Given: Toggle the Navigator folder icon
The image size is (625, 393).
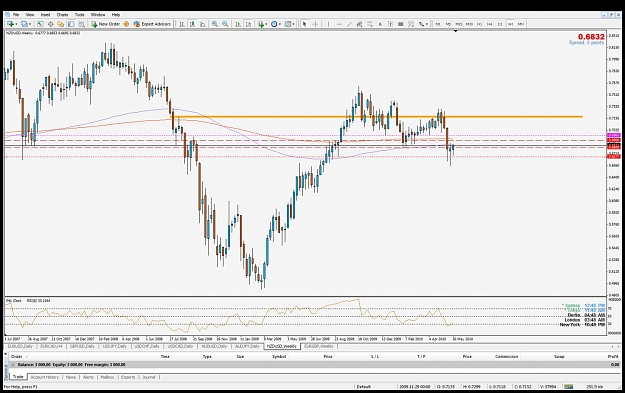Looking at the screenshot, I should 61,24.
